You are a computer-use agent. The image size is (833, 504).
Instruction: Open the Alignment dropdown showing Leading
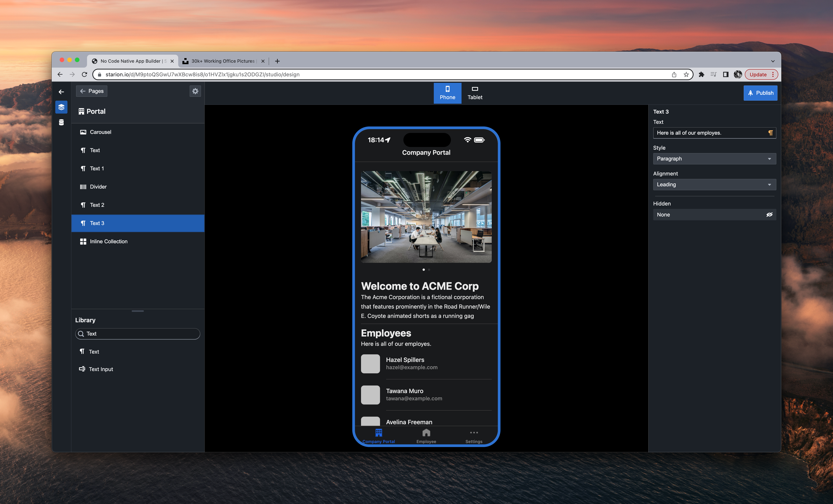point(714,184)
